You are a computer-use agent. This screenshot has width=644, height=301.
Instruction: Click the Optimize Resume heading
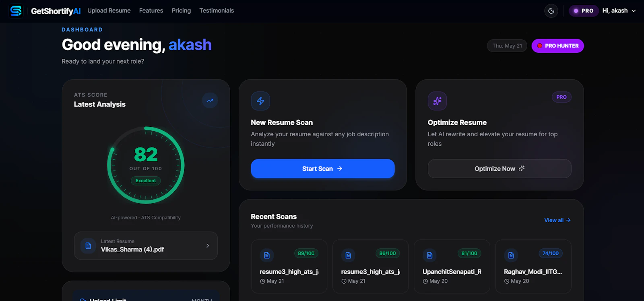click(457, 122)
